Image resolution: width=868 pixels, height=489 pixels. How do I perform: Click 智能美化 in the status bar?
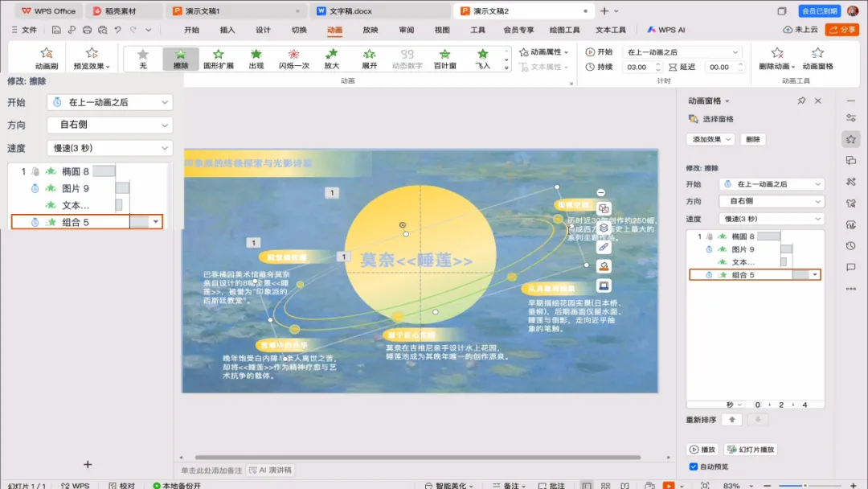click(x=449, y=486)
